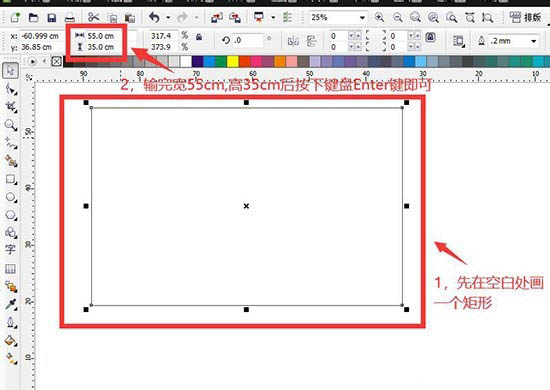Select the Table tool
550x390 pixels.
point(10,269)
